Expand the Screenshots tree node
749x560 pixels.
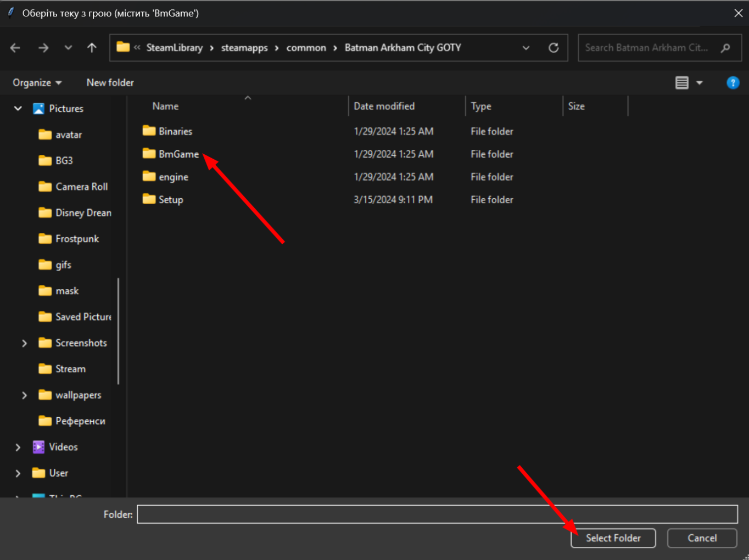(x=24, y=343)
